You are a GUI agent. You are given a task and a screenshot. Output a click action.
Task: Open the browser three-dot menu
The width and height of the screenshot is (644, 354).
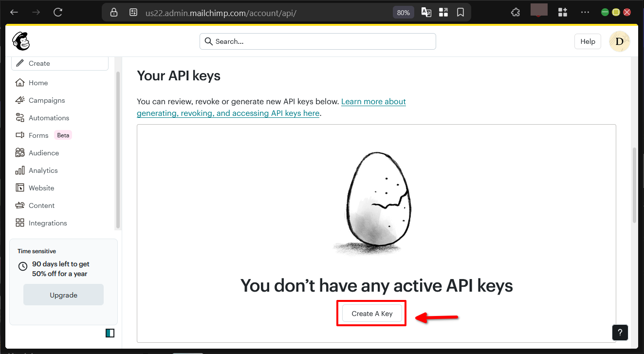[585, 12]
